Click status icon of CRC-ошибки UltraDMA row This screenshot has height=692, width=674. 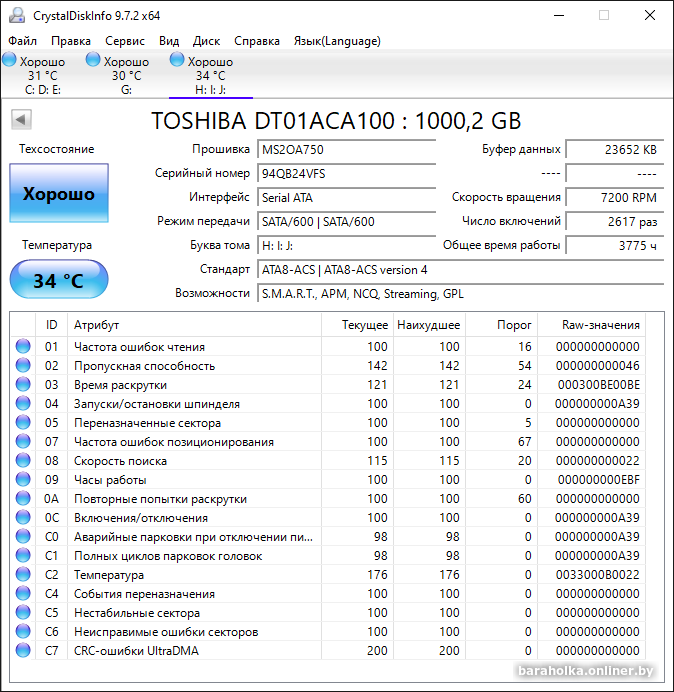(x=23, y=651)
